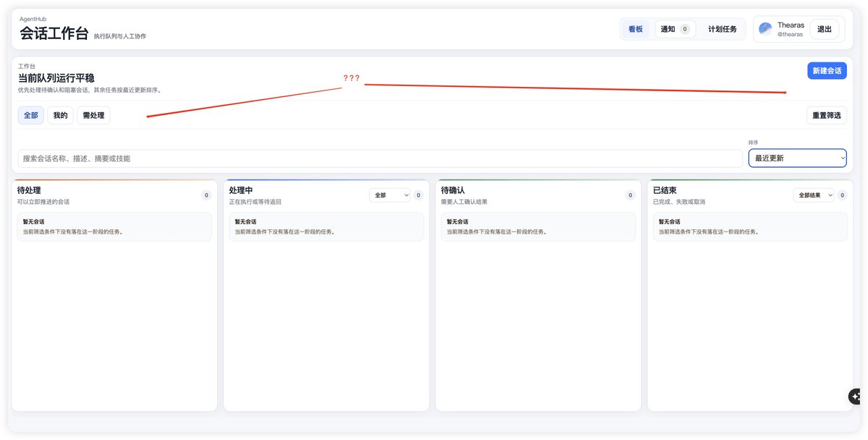Click the 已完成、失败或取消 description
Screen dimensions: 868x440
pos(679,202)
